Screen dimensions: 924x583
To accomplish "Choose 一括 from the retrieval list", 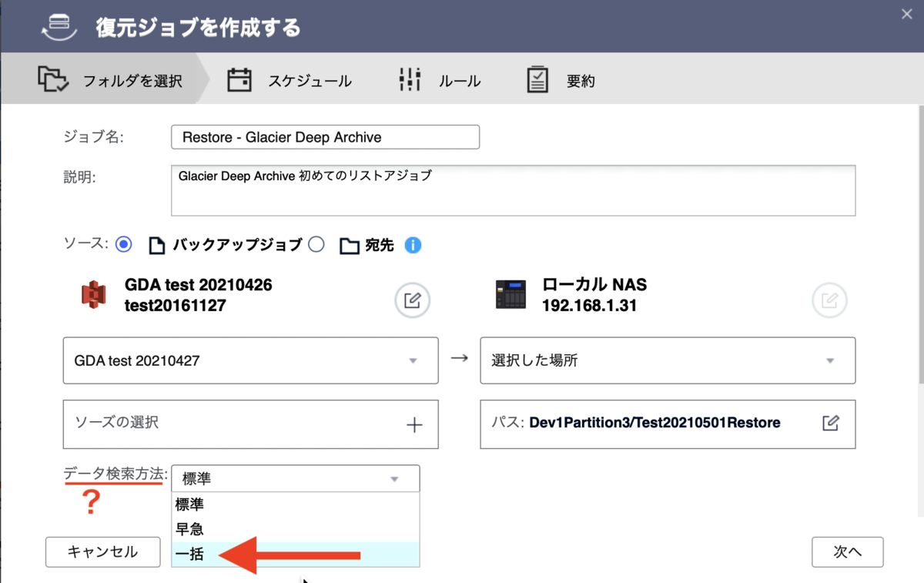I will tap(296, 554).
